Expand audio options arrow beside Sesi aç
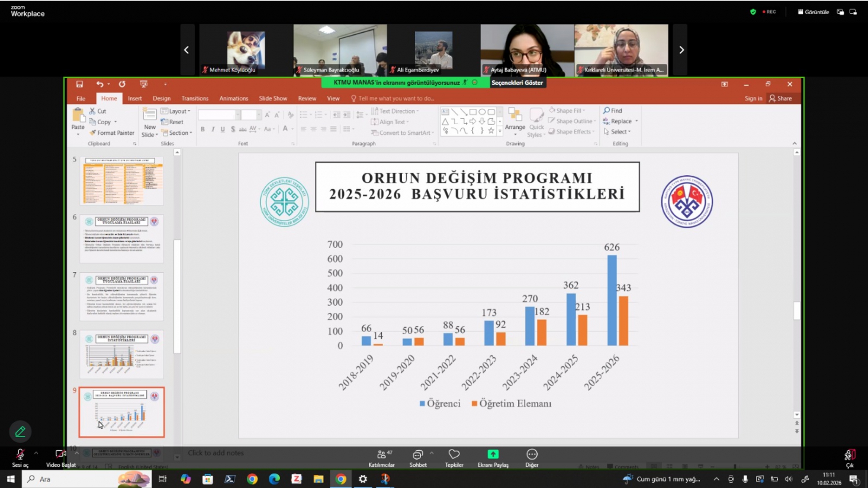This screenshot has width=868, height=488. 36,453
